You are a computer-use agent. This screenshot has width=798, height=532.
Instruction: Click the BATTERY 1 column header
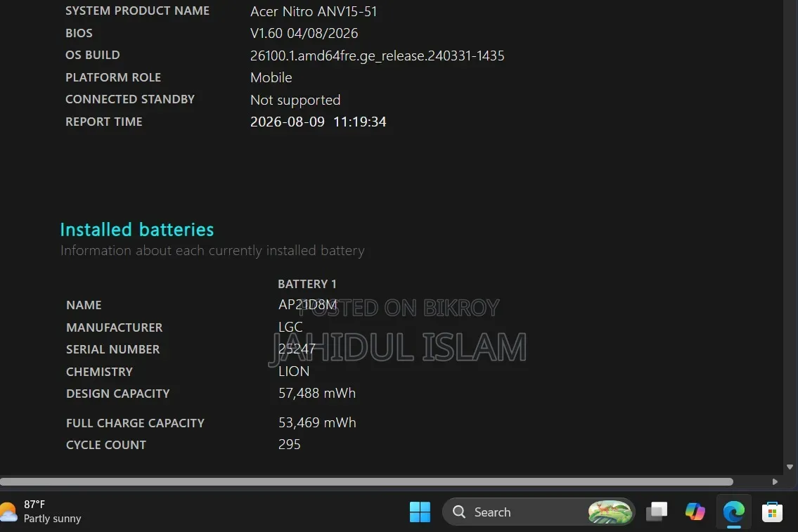pyautogui.click(x=307, y=284)
